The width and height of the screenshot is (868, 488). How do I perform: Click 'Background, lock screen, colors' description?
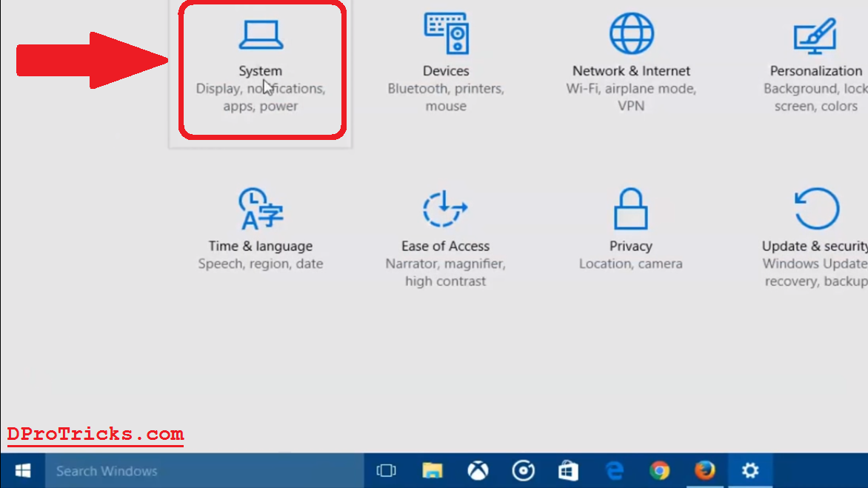815,97
